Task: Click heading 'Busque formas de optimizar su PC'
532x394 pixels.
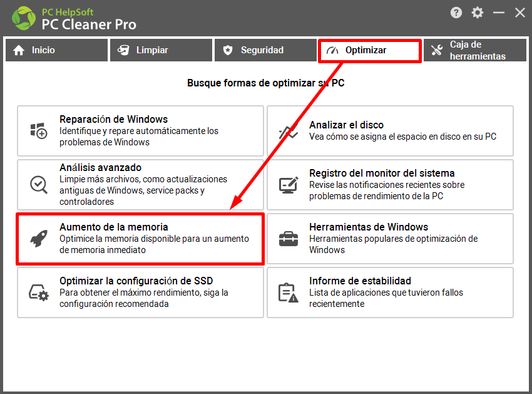Action: (265, 83)
